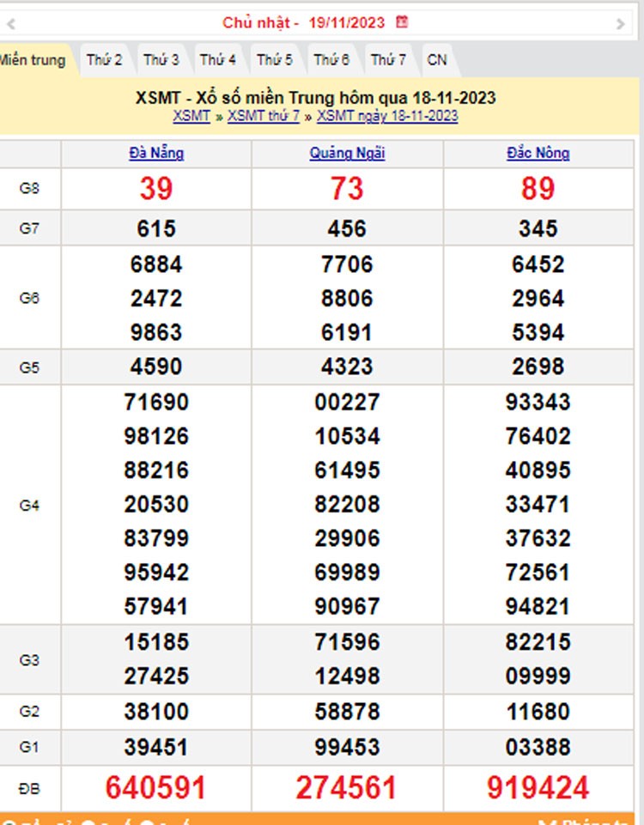
Task: Open the Đắc Nông province link
Action: pos(538,153)
